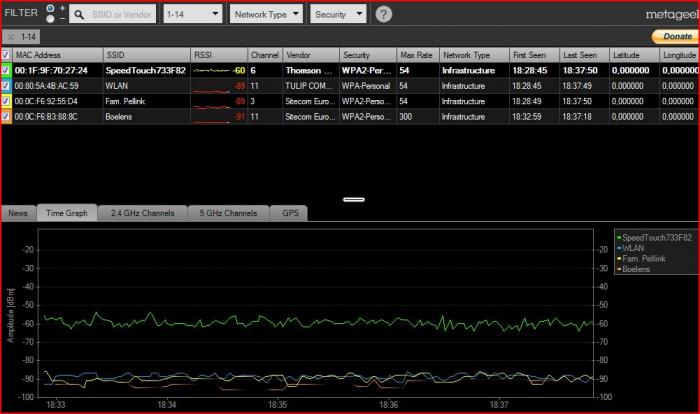Sort by Max Rate column header
The image size is (700, 414).
418,55
